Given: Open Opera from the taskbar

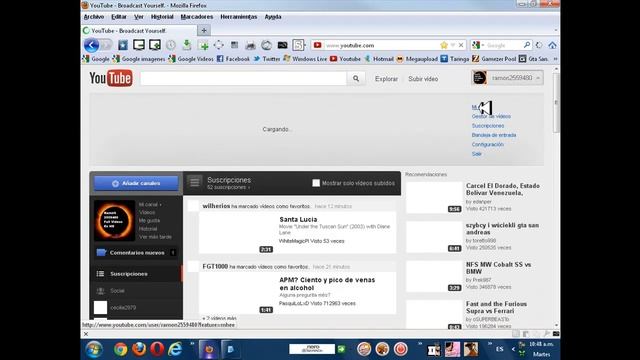Looking at the screenshot, I should (157, 349).
